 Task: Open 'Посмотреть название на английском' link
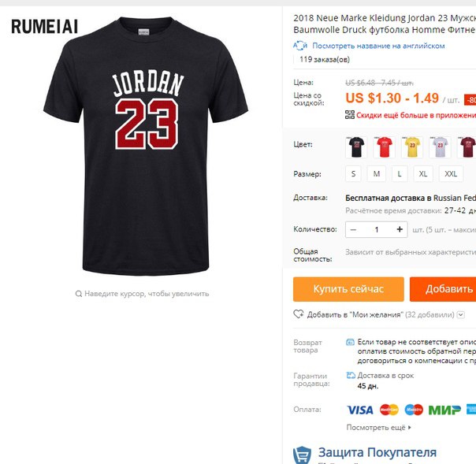(x=378, y=46)
